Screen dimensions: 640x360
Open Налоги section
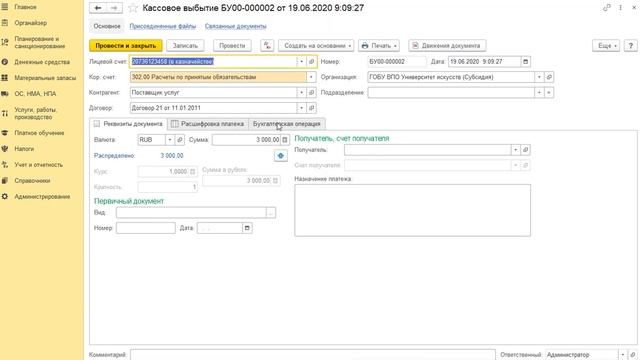(24, 149)
